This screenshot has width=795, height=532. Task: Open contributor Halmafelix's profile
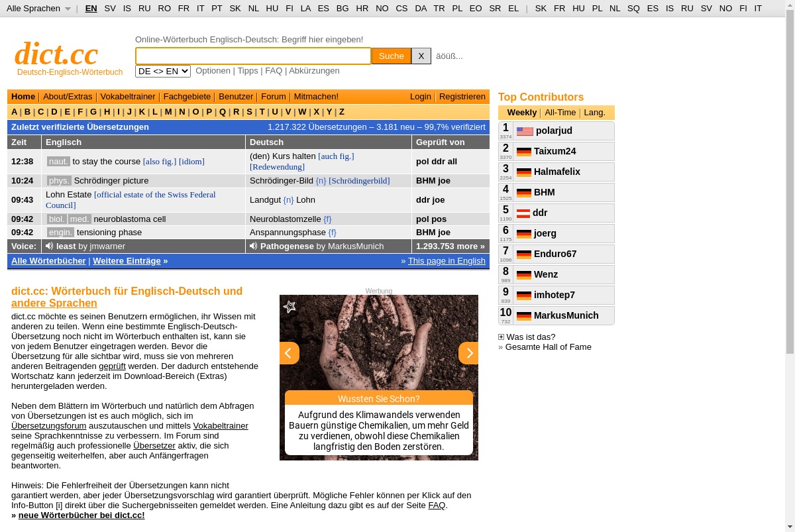point(557,172)
